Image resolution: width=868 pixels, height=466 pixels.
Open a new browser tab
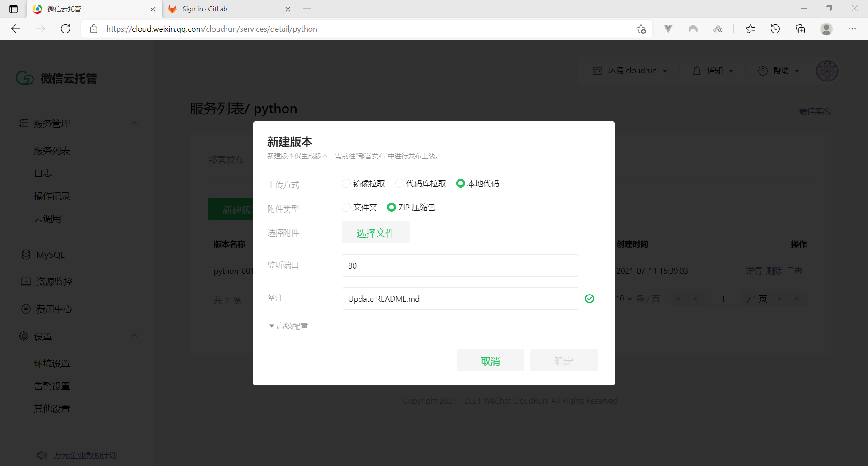307,9
